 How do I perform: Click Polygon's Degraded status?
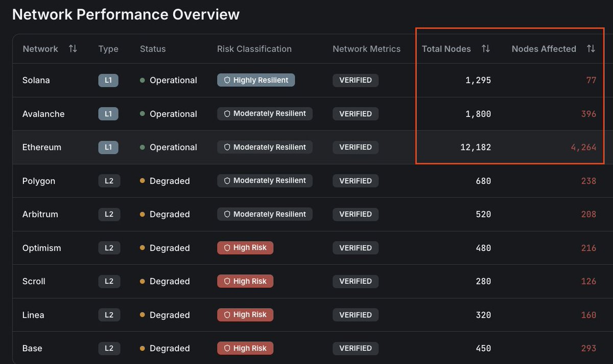(x=165, y=181)
